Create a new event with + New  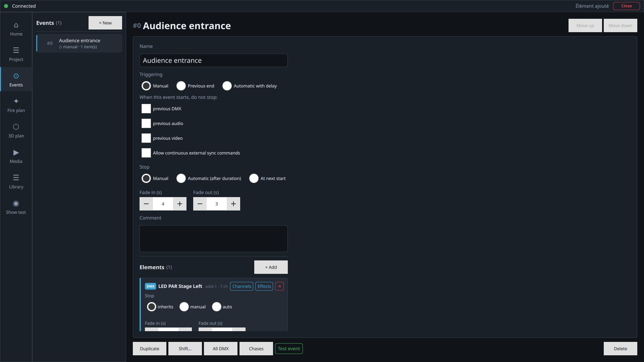coord(105,23)
